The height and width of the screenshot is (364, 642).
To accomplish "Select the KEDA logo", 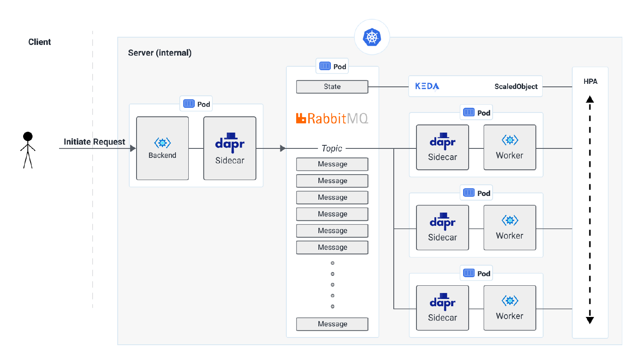I will (427, 86).
